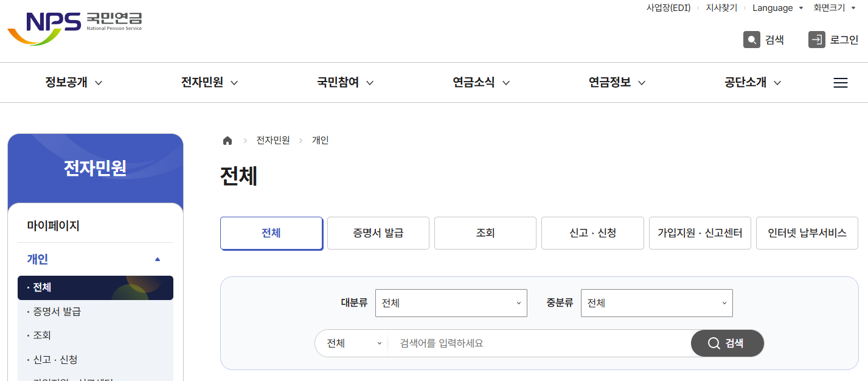The width and height of the screenshot is (868, 381).
Task: Click the 사업장(EDI) link
Action: 668,7
